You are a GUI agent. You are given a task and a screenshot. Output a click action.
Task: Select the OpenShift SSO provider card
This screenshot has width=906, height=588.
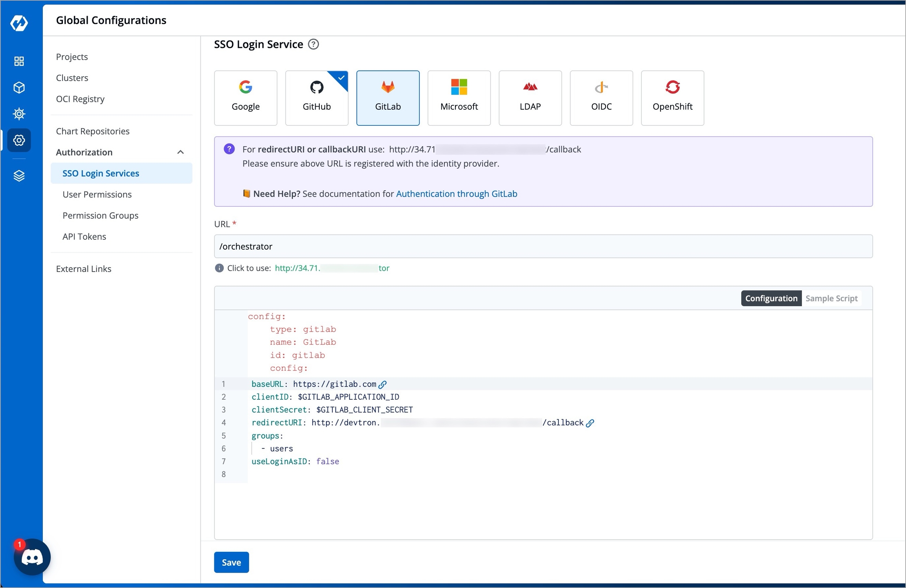click(672, 98)
